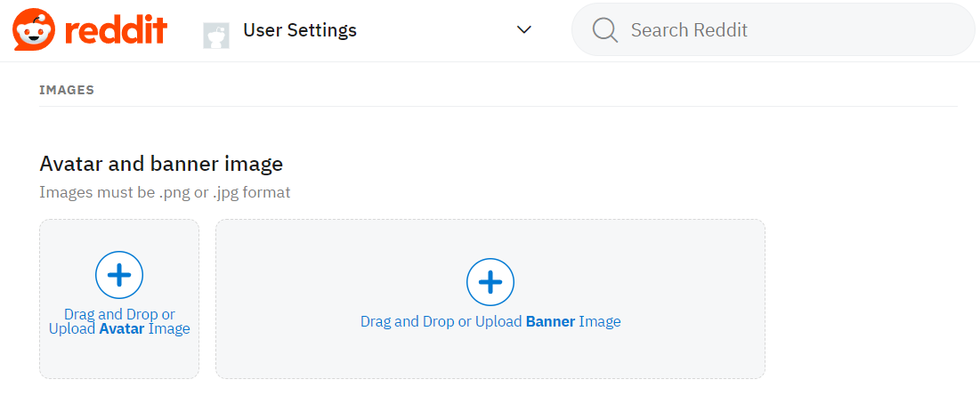
Task: Click the 'Avatar and banner image' heading
Action: click(161, 164)
